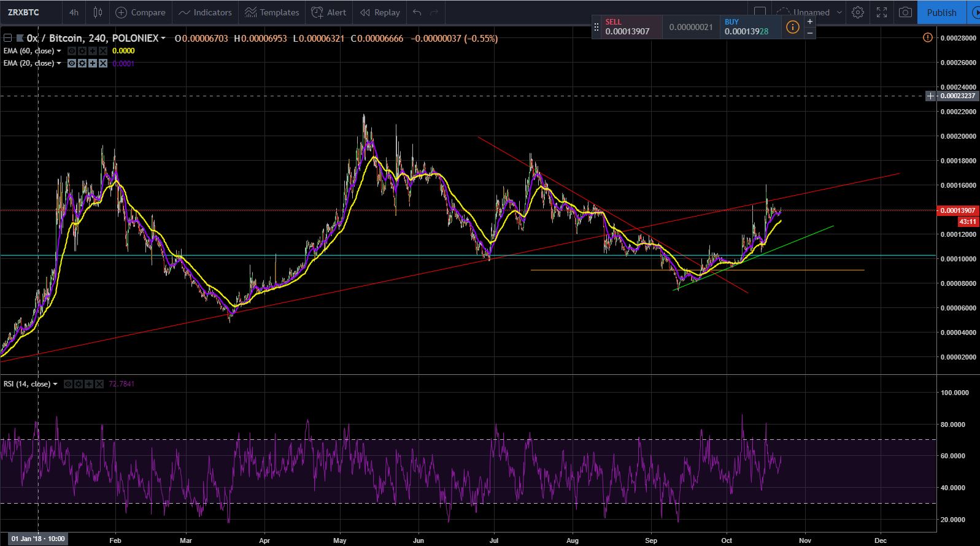
Task: Open the orange alert warning icon
Action: [x=927, y=38]
